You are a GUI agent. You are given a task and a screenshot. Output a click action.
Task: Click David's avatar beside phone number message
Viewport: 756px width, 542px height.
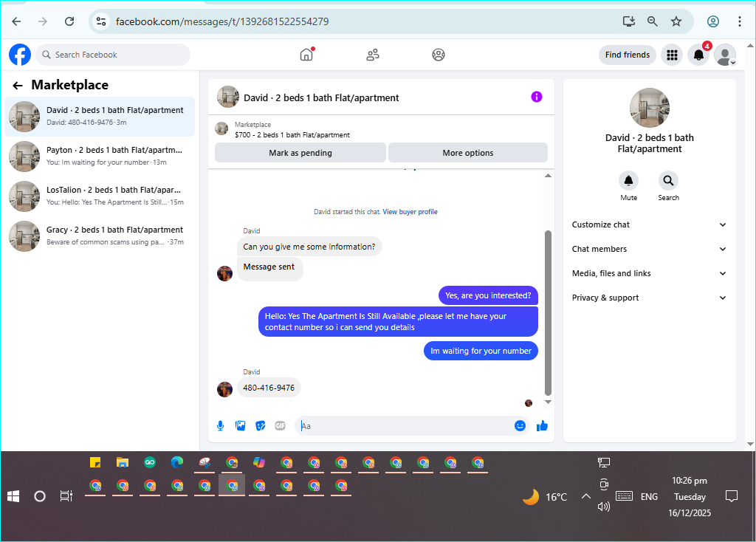[224, 389]
